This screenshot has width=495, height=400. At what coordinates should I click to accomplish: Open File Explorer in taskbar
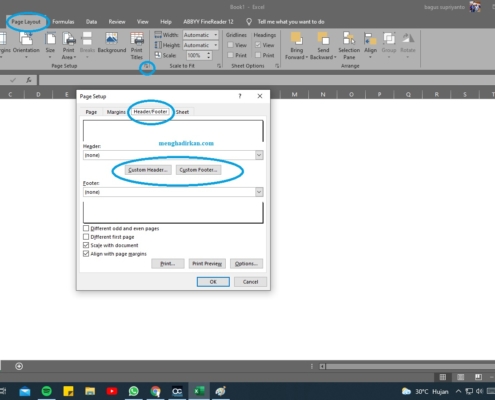(90, 391)
